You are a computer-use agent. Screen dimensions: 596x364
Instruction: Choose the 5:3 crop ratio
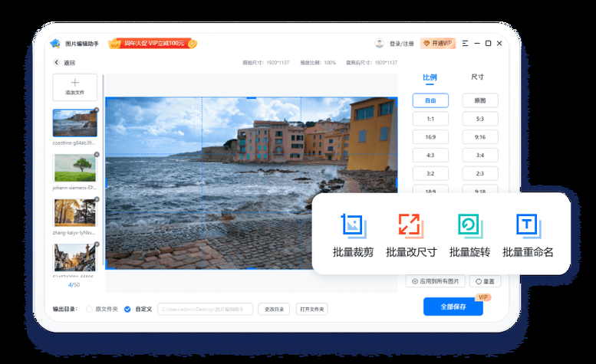point(480,119)
